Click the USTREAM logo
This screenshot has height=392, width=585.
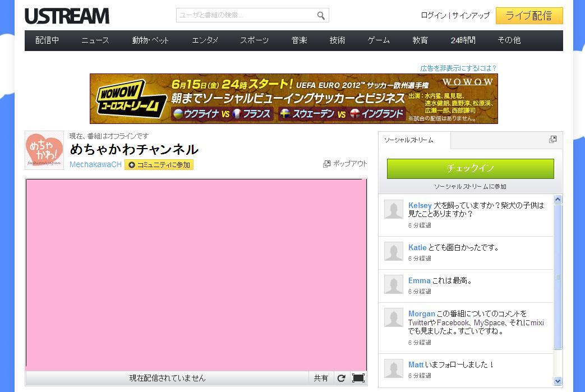tap(67, 16)
